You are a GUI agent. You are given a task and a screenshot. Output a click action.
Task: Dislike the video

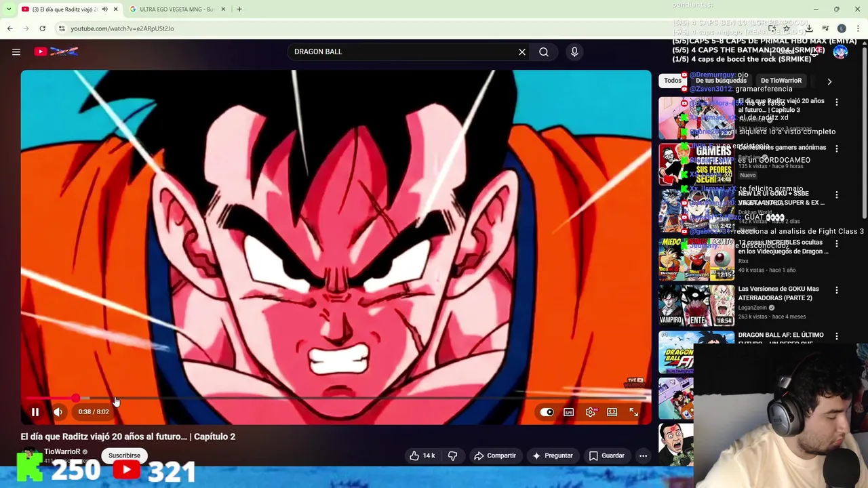pyautogui.click(x=453, y=455)
